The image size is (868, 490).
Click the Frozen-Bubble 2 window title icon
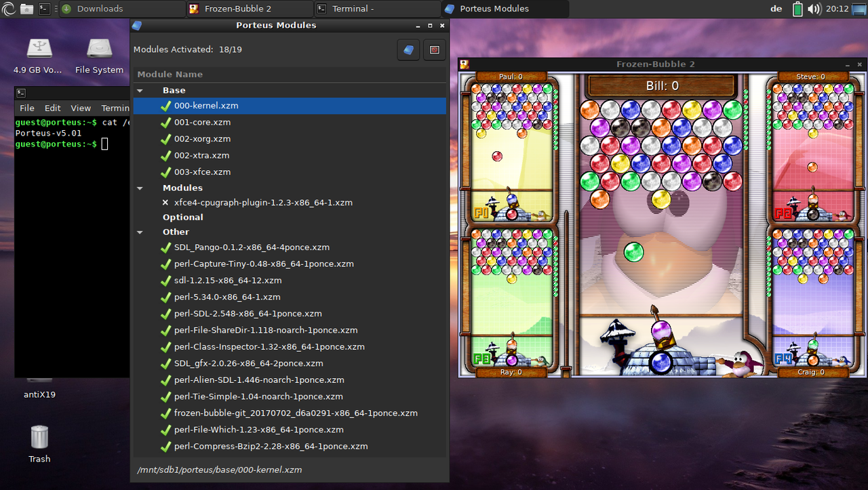pos(465,64)
